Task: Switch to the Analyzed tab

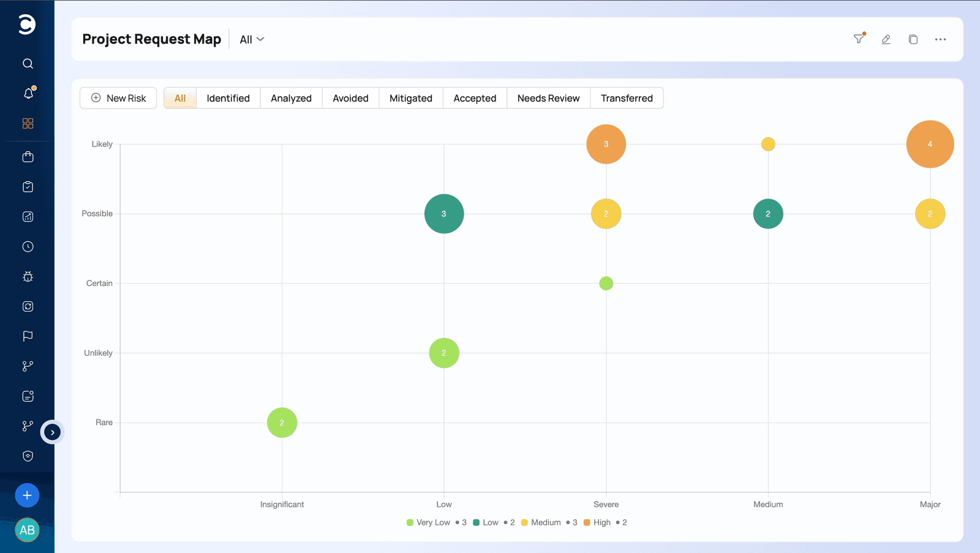Action: (x=291, y=98)
